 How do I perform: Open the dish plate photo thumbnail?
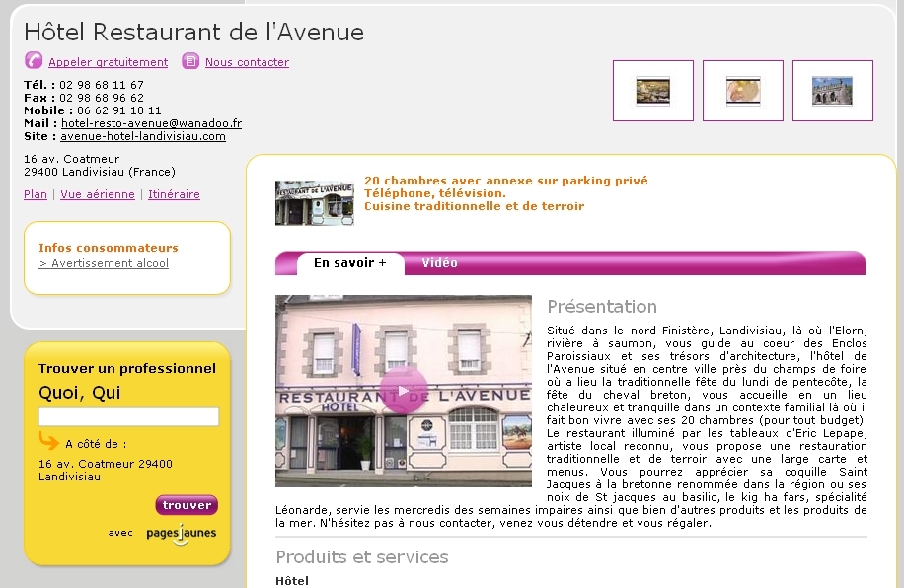pyautogui.click(x=742, y=91)
